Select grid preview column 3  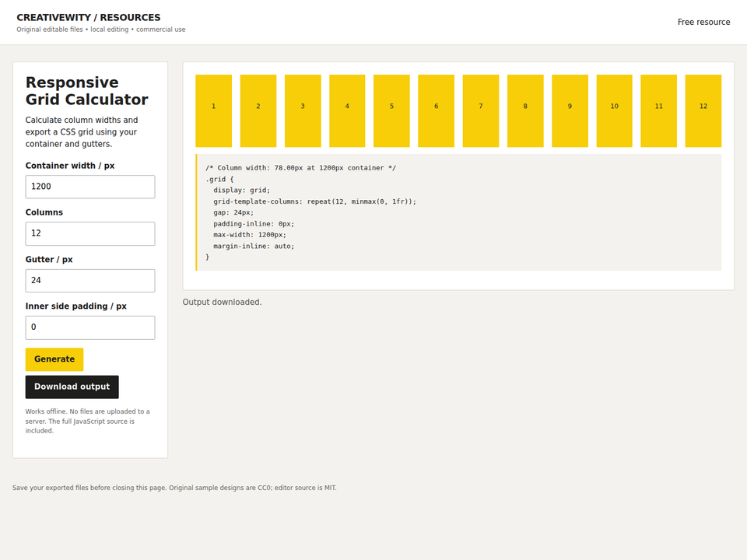(x=303, y=110)
